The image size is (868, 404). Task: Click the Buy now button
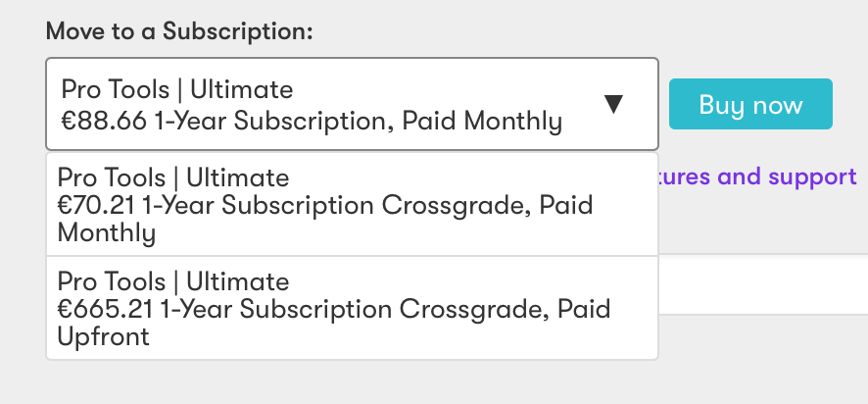750,105
